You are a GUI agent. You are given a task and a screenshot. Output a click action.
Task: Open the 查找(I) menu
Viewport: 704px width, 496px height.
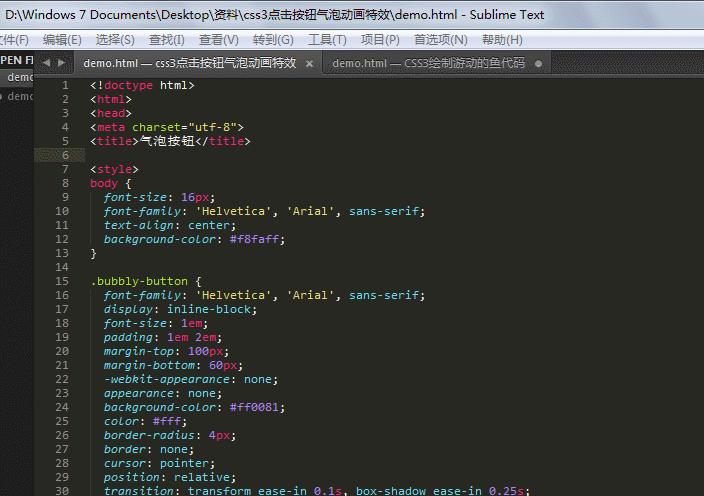[x=167, y=40]
